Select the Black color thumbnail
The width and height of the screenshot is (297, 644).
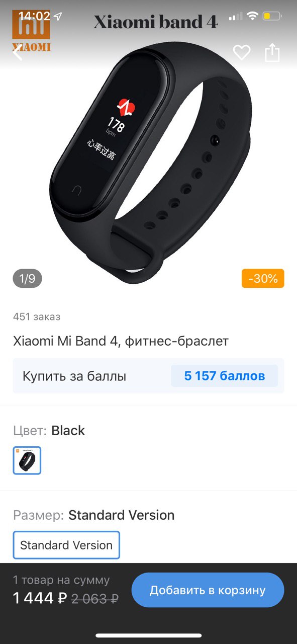coord(27,460)
